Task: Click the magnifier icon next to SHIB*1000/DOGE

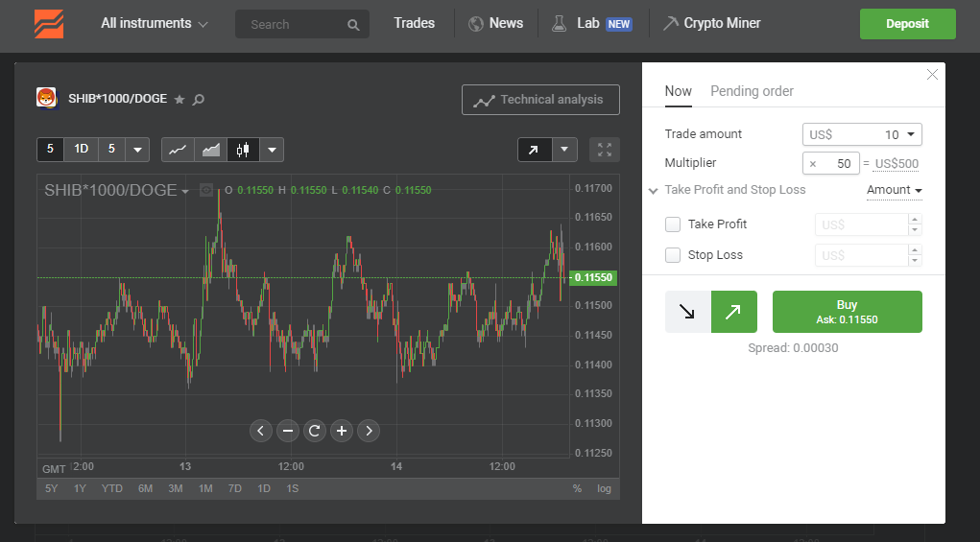Action: 198,99
